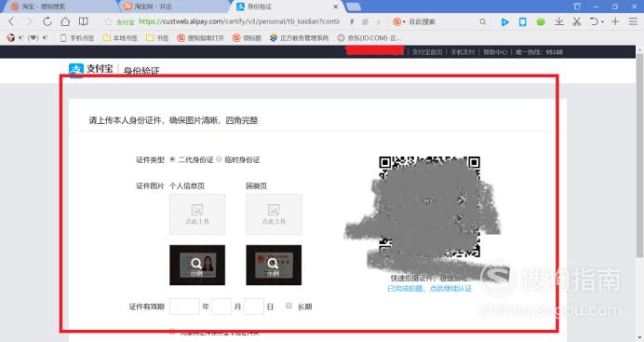View the 个人信息页 example ID thumbnail

(x=197, y=266)
